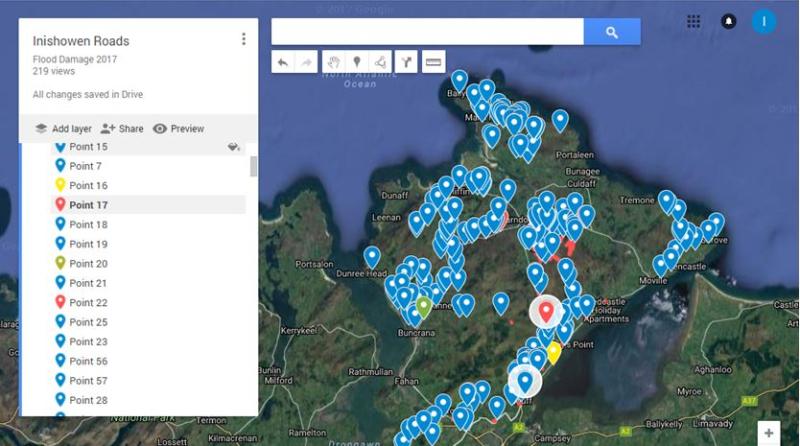Viewport: 800px width, 446px height.
Task: Select the hand pan tool
Action: tap(333, 62)
